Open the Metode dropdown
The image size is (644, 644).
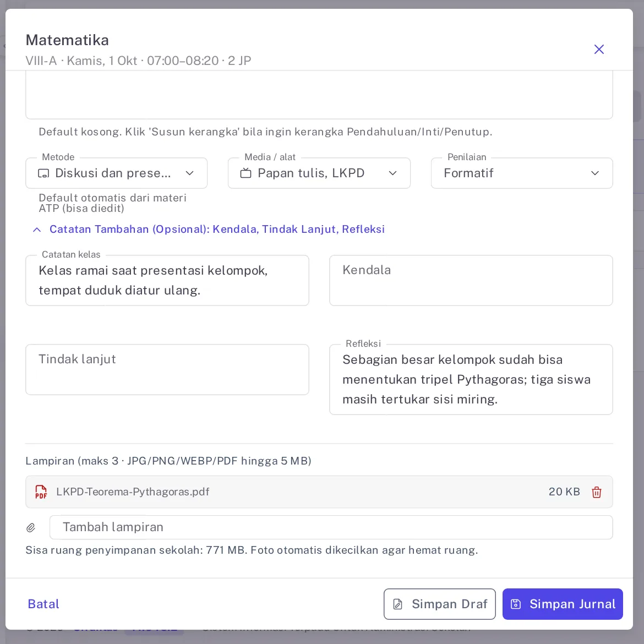tap(116, 173)
